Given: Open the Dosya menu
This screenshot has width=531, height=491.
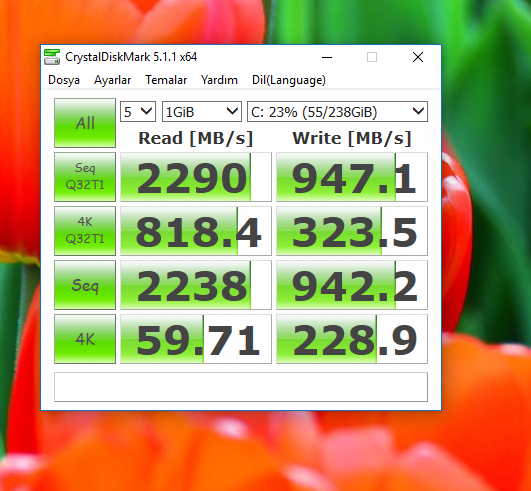Looking at the screenshot, I should click(x=64, y=80).
